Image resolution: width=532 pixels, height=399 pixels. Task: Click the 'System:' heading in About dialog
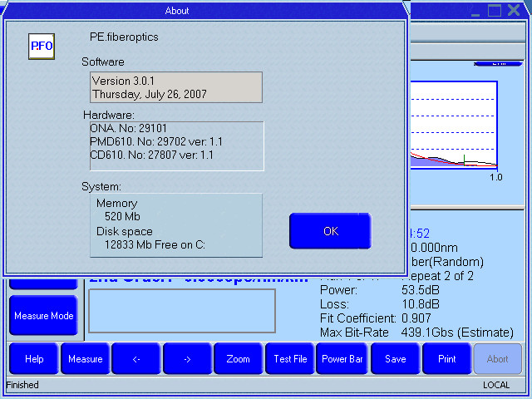pyautogui.click(x=101, y=186)
